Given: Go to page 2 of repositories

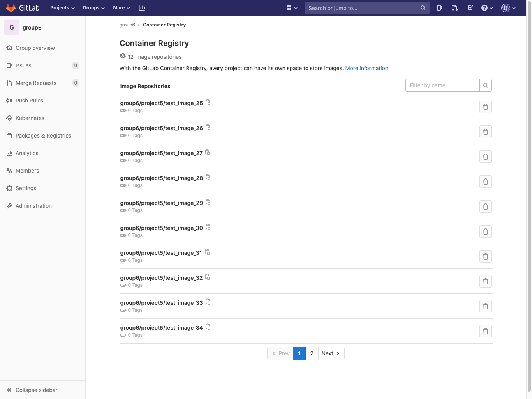Looking at the screenshot, I should click(312, 353).
